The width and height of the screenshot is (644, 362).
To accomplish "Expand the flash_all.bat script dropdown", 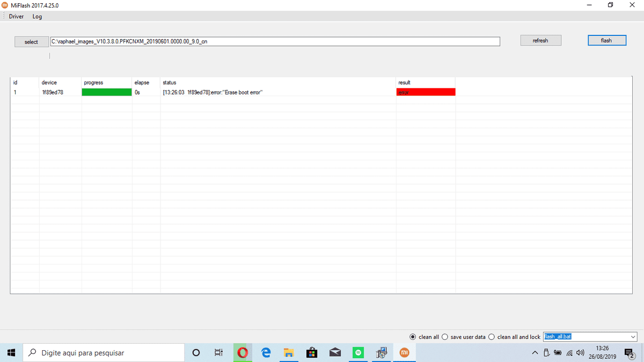I will click(633, 337).
